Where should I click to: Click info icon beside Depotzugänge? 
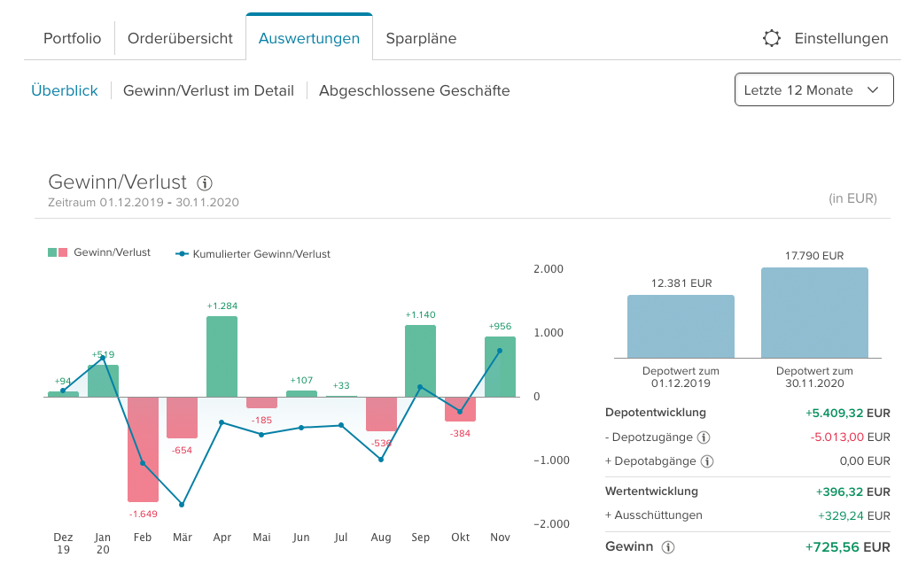click(704, 437)
